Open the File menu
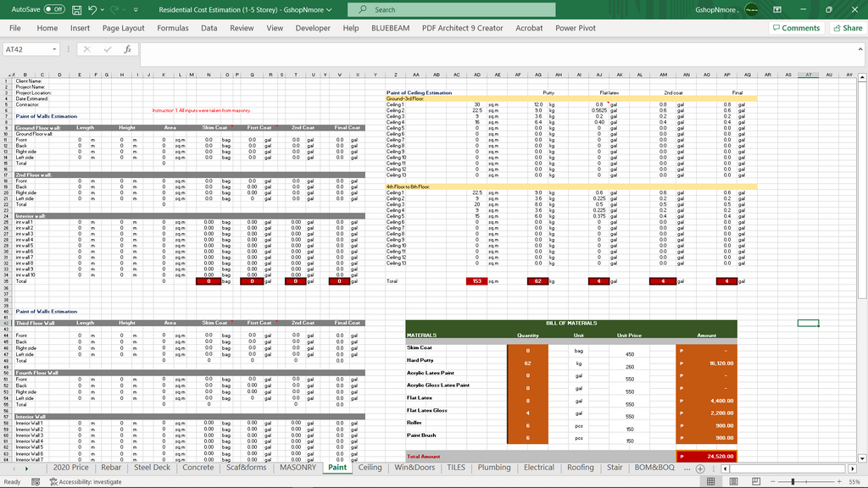The height and width of the screenshot is (488, 868). tap(15, 28)
